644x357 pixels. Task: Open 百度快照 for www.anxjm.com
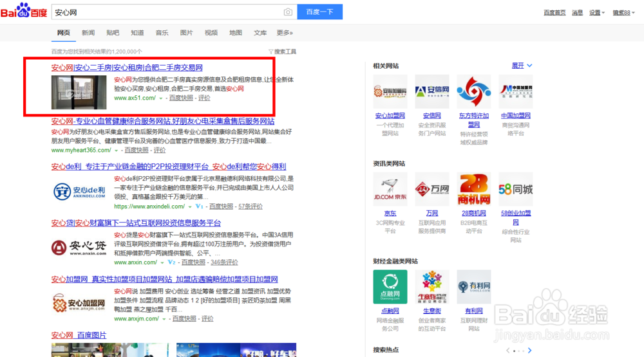tap(184, 318)
